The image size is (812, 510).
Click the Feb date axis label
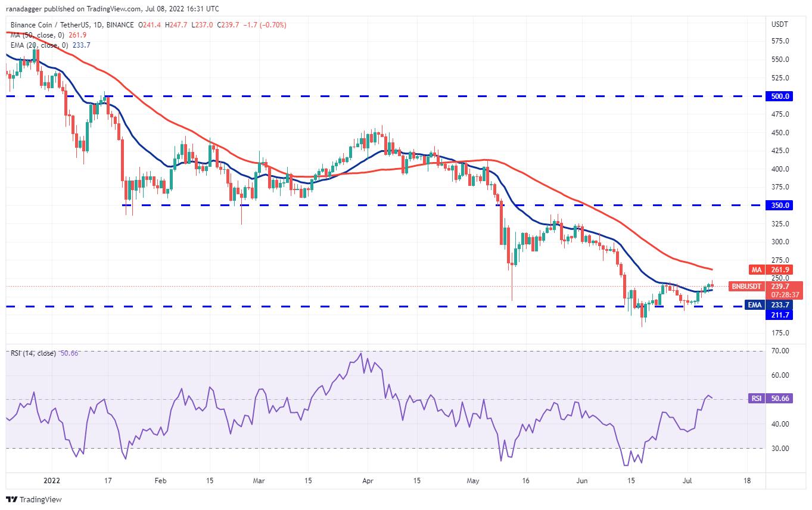[x=160, y=480]
